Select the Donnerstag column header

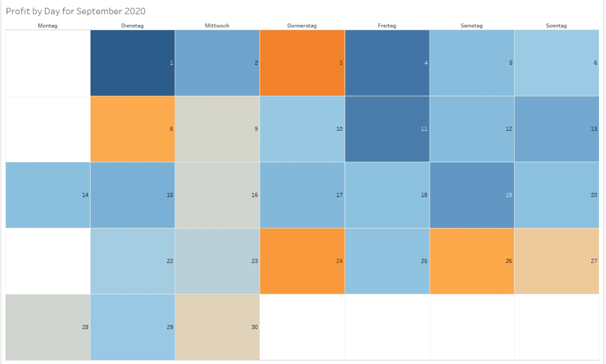(302, 25)
